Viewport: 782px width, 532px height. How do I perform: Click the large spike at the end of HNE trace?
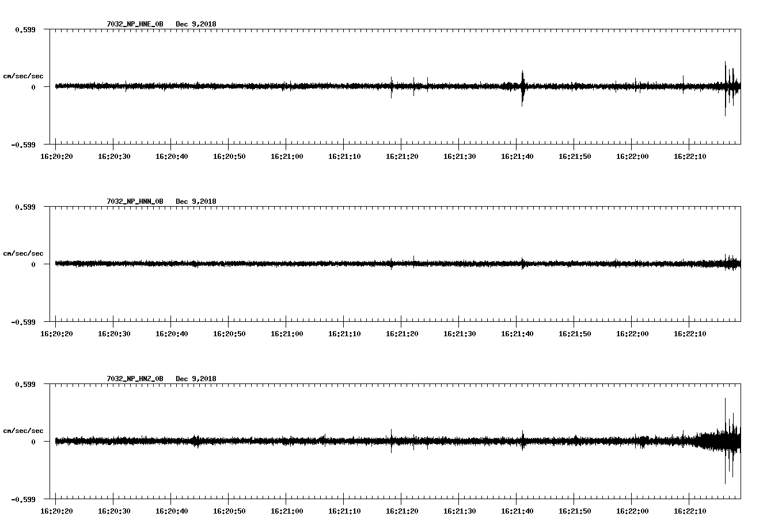coord(726,88)
